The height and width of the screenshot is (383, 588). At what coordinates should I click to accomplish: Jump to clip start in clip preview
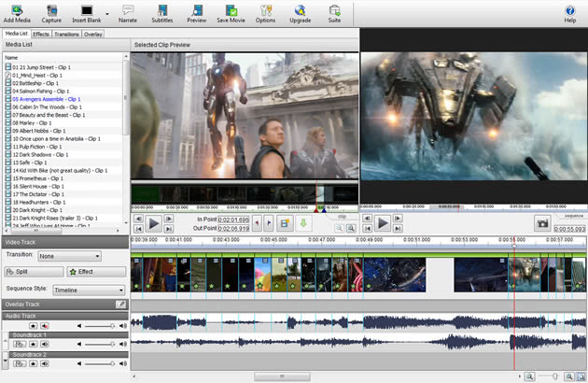click(138, 228)
